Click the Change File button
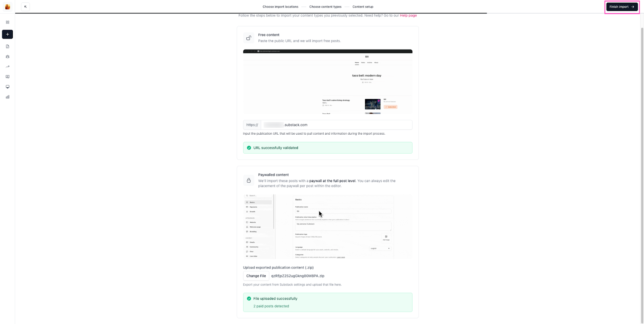 (256, 276)
